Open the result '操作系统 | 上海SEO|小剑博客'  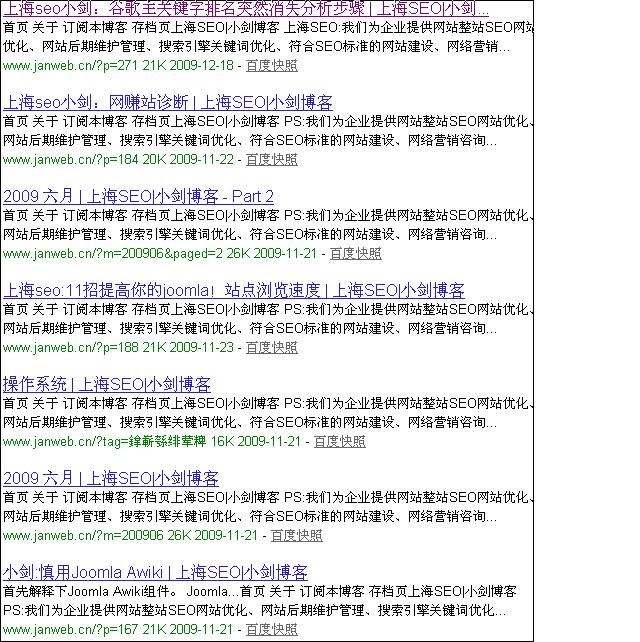click(x=106, y=384)
